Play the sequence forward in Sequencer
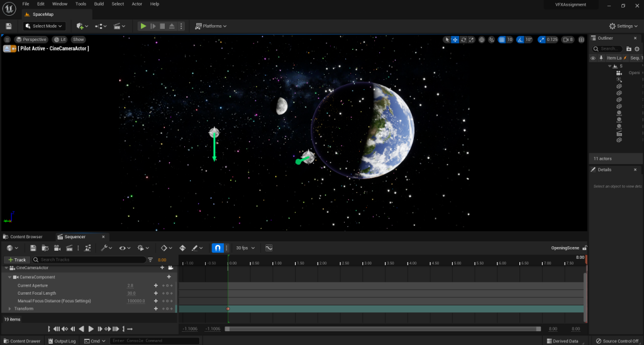 [x=91, y=329]
